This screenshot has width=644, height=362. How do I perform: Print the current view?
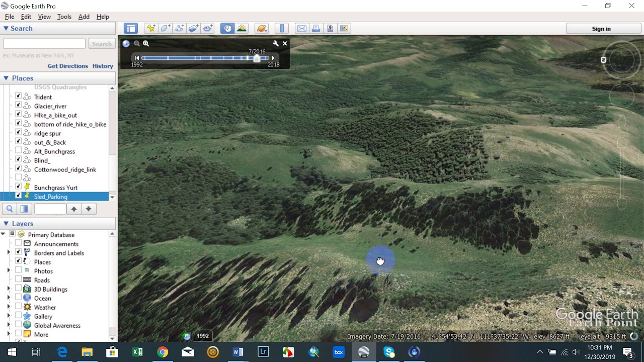316,29
